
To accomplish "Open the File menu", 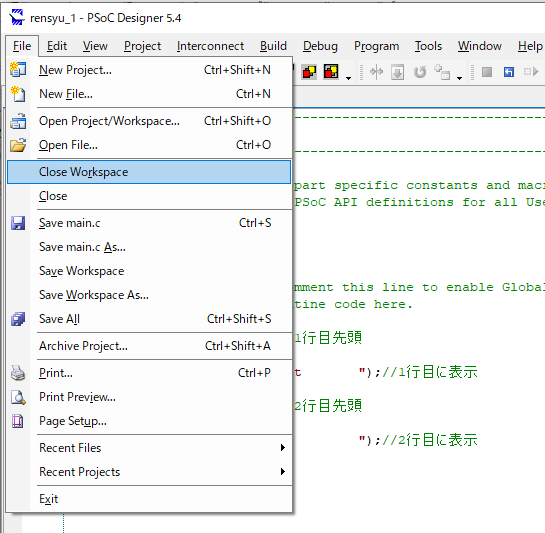I will point(22,46).
